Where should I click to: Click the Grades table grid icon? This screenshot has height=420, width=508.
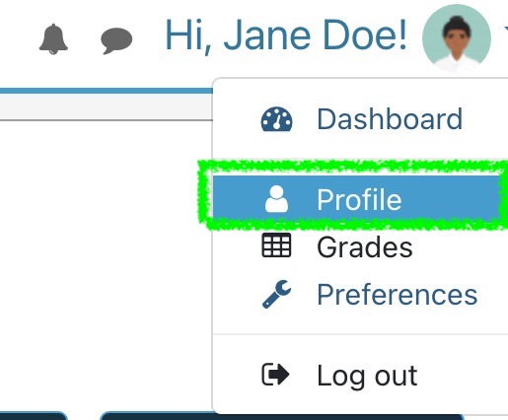point(276,245)
